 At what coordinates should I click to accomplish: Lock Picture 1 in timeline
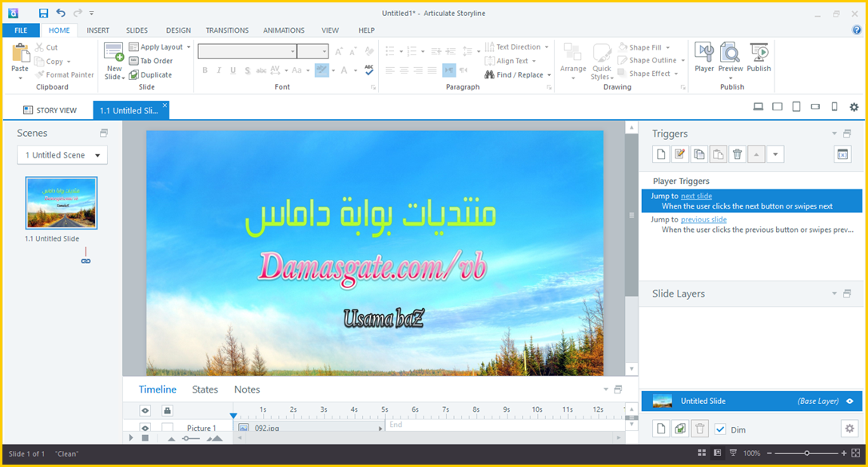[x=167, y=428]
